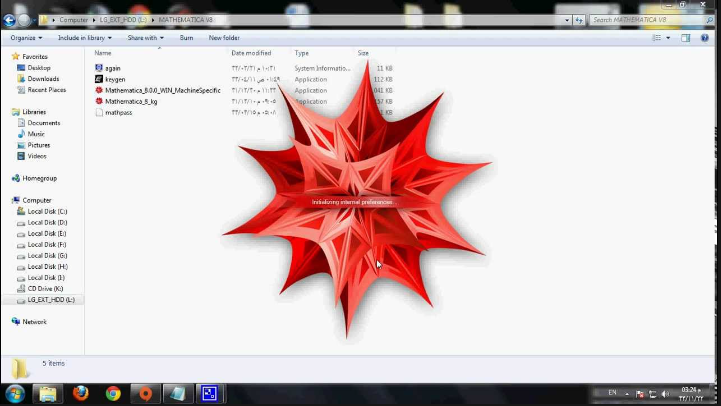Open Local Disk (I:)
The image size is (721, 406).
pyautogui.click(x=46, y=278)
